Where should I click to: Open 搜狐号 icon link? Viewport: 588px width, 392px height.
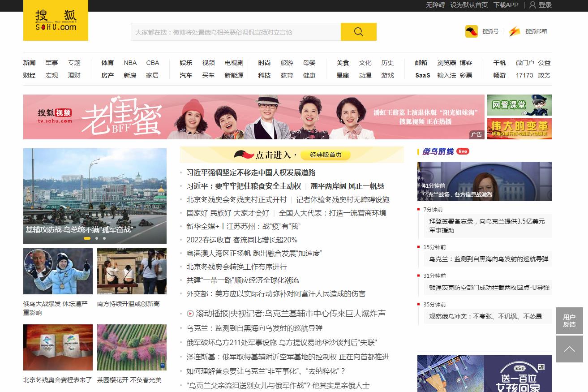pos(472,31)
